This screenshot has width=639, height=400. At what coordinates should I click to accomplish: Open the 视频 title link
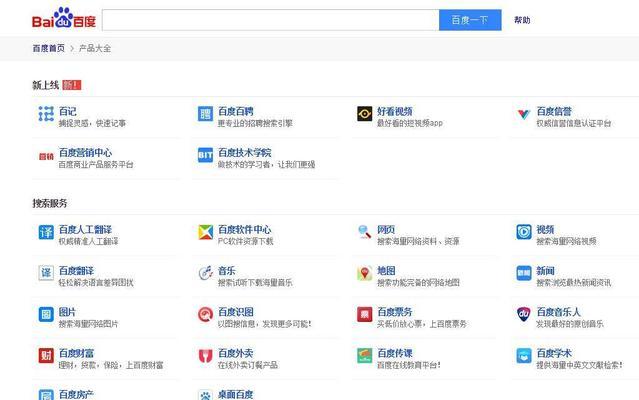545,230
